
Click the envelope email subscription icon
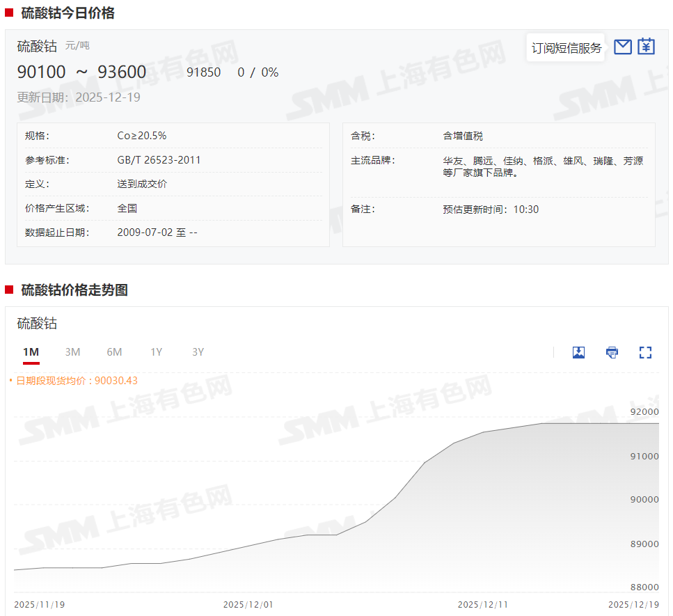(623, 47)
